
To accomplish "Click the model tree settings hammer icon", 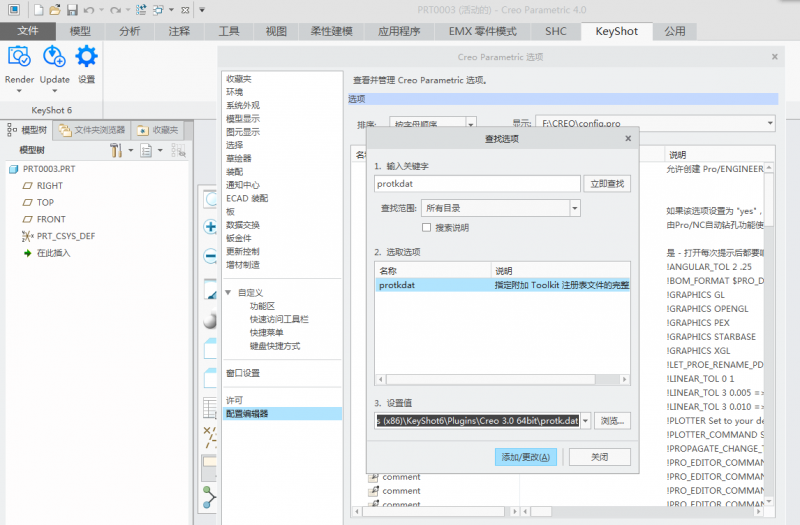I will 116,150.
